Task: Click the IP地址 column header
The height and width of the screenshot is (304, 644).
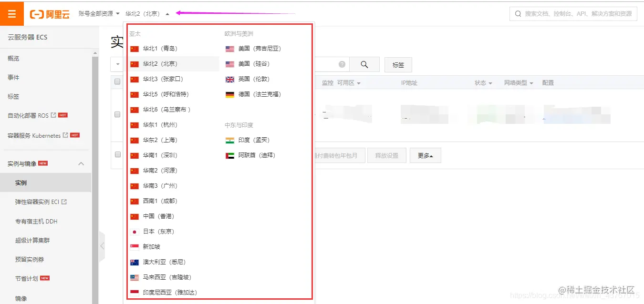Action: pos(409,83)
